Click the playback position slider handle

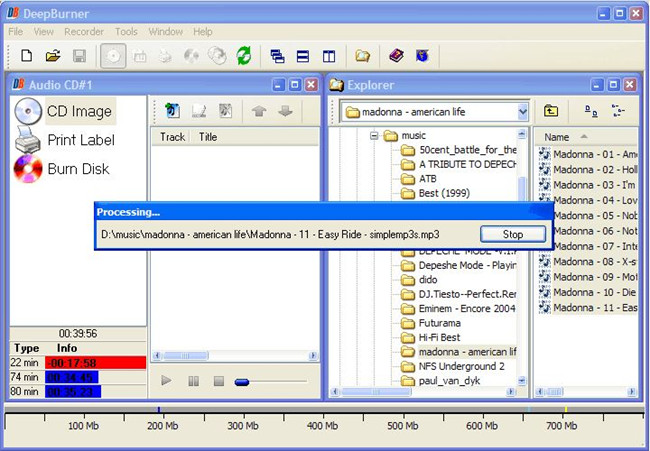[x=242, y=381]
